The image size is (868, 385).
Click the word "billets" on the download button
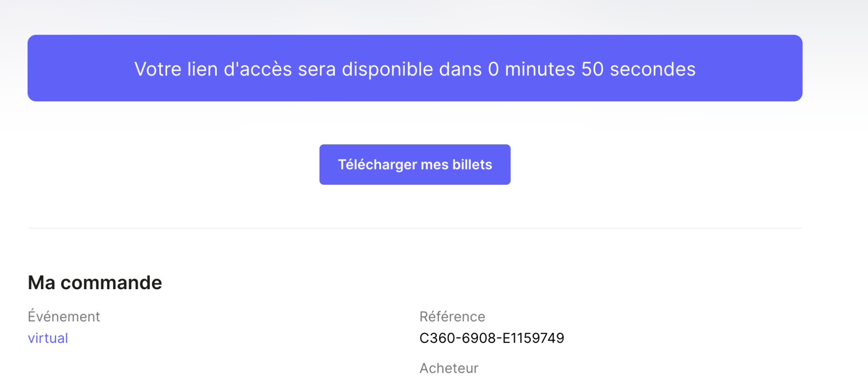pyautogui.click(x=472, y=165)
